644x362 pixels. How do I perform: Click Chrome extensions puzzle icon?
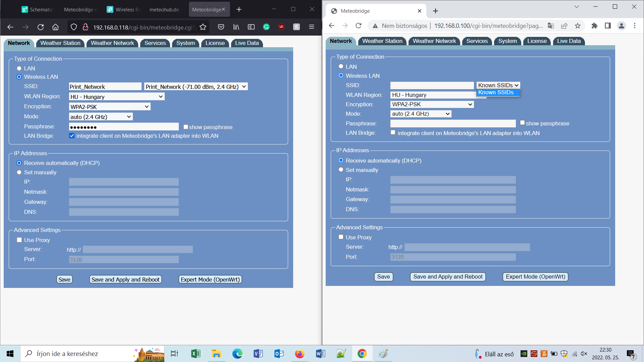594,26
